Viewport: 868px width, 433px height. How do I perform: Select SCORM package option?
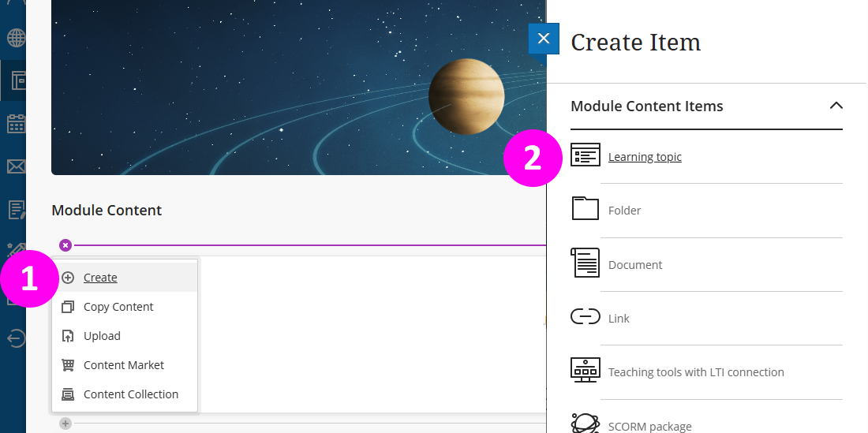(650, 427)
